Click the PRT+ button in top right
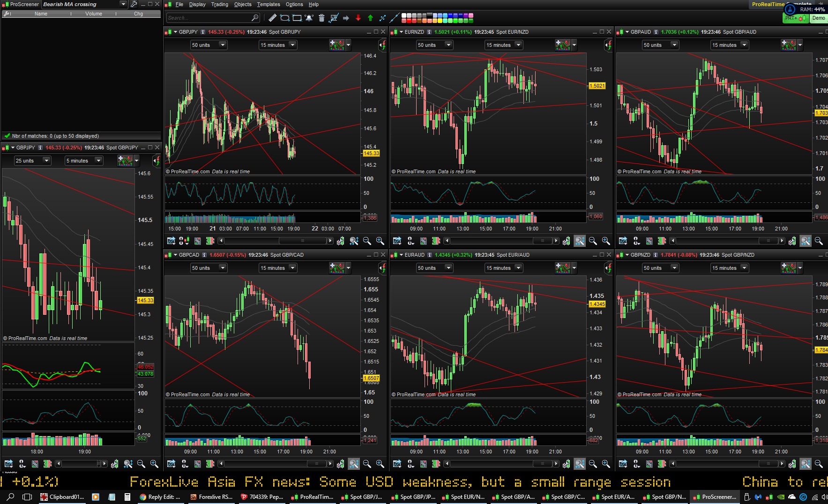The image size is (828, 504). click(x=796, y=18)
